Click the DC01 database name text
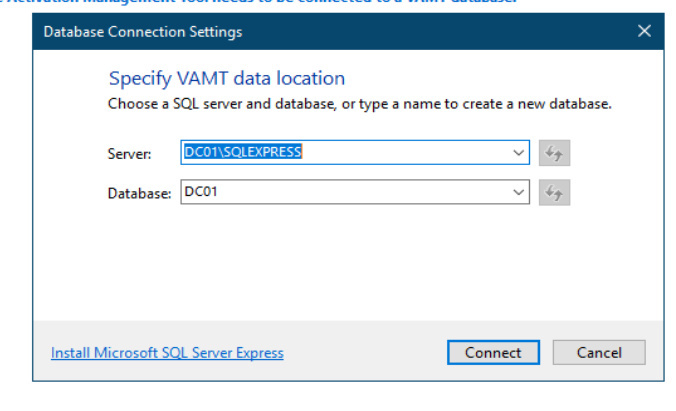This screenshot has width=676, height=411. 201,192
